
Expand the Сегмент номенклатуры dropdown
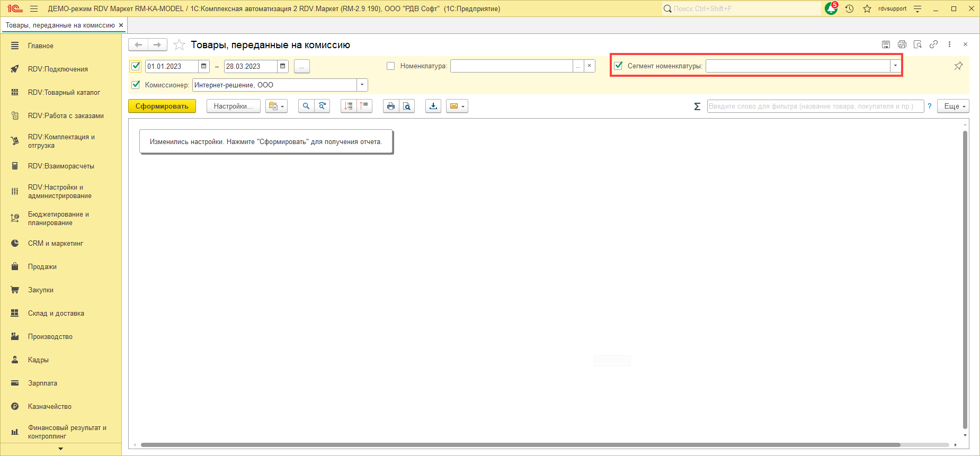coord(895,66)
